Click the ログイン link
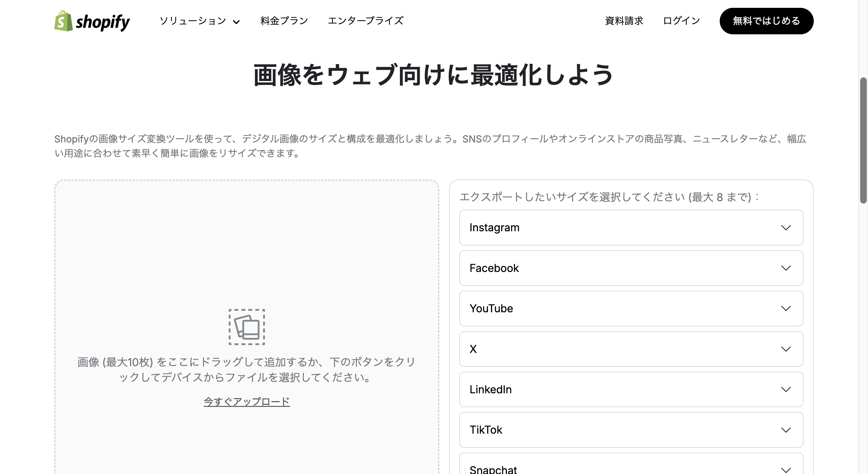Image resolution: width=868 pixels, height=474 pixels. pyautogui.click(x=681, y=21)
